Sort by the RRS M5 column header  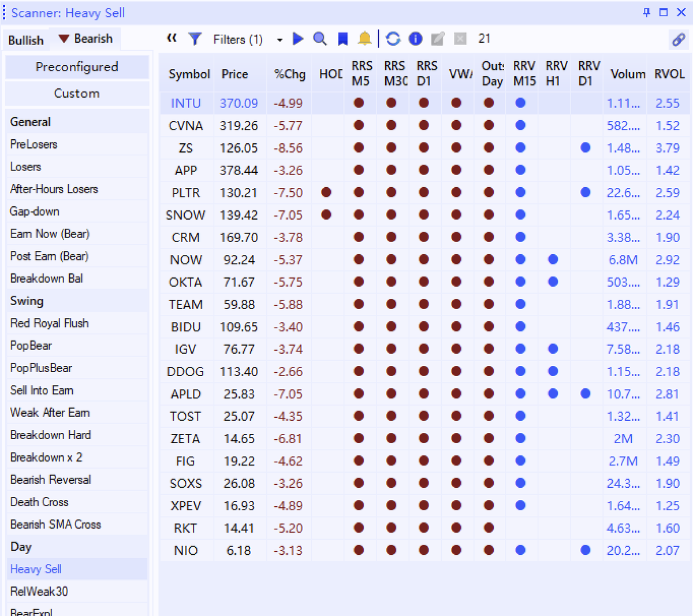point(362,74)
